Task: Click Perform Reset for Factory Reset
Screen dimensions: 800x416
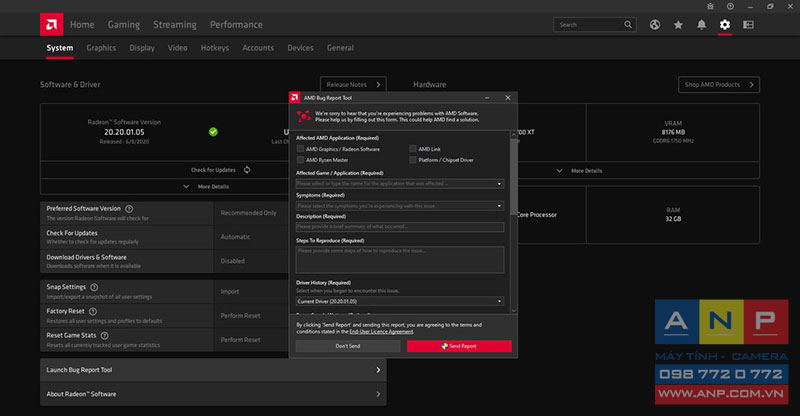Action: [x=240, y=316]
